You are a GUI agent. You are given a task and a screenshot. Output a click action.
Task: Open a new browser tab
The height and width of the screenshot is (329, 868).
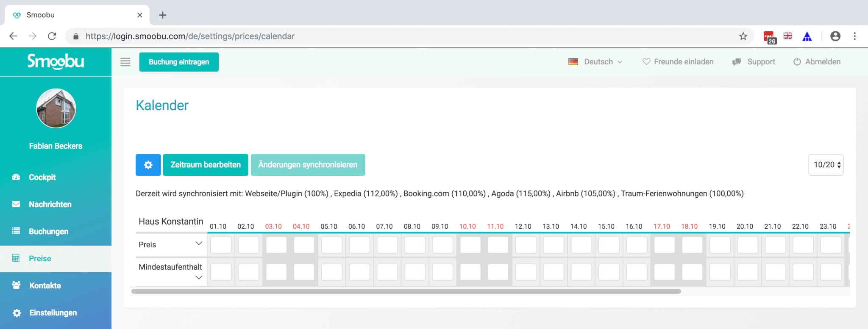(163, 15)
